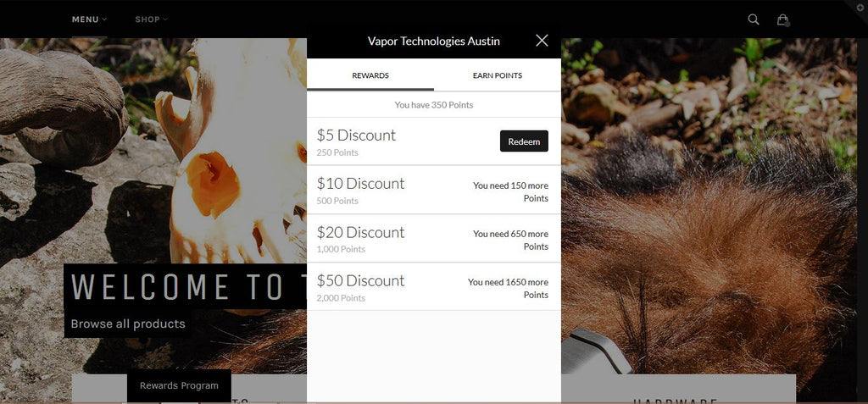
Task: Select the $50 Discount reward row
Action: pyautogui.click(x=434, y=286)
